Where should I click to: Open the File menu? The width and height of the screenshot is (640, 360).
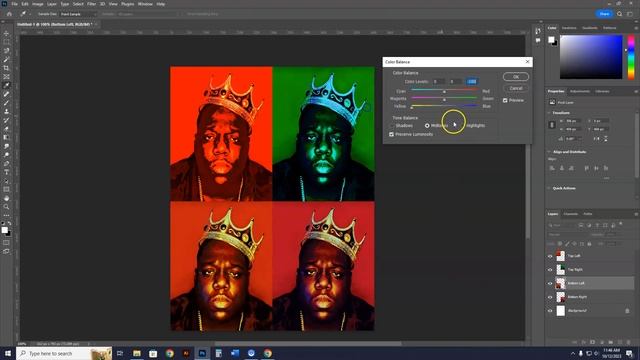click(x=14, y=4)
